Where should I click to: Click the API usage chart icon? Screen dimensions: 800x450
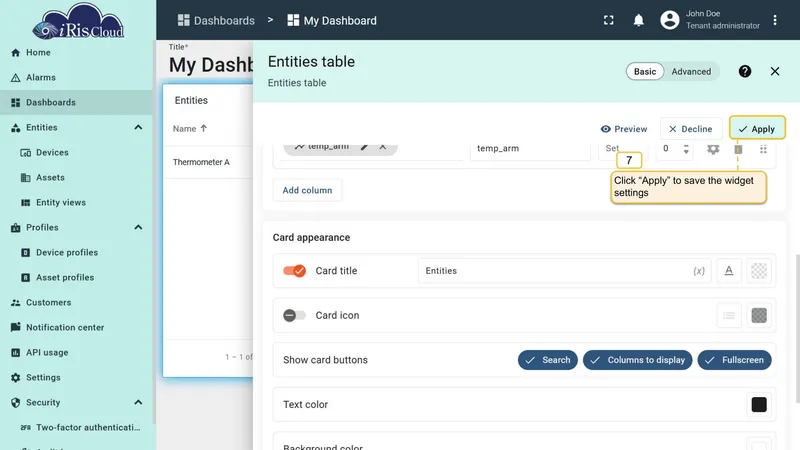click(x=16, y=353)
